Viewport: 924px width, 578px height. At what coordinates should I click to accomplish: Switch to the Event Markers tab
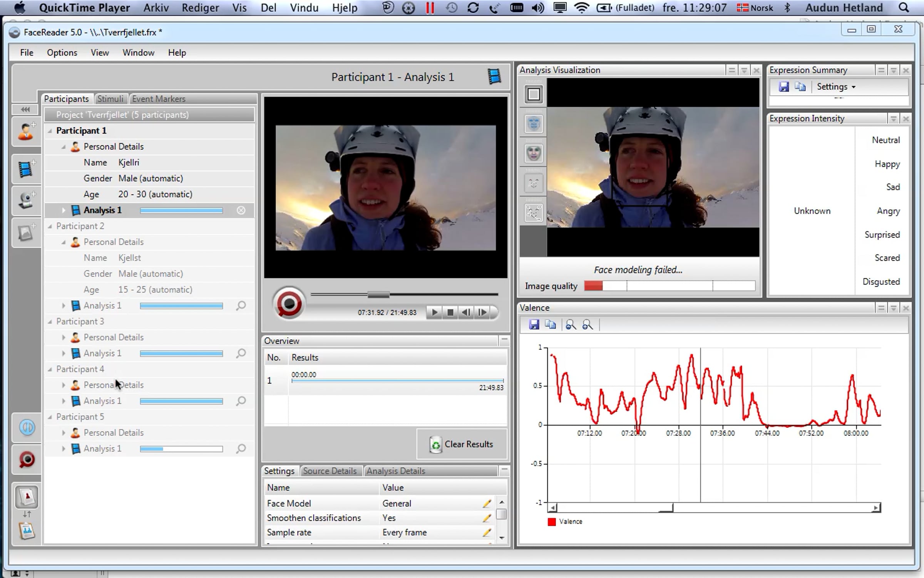159,99
